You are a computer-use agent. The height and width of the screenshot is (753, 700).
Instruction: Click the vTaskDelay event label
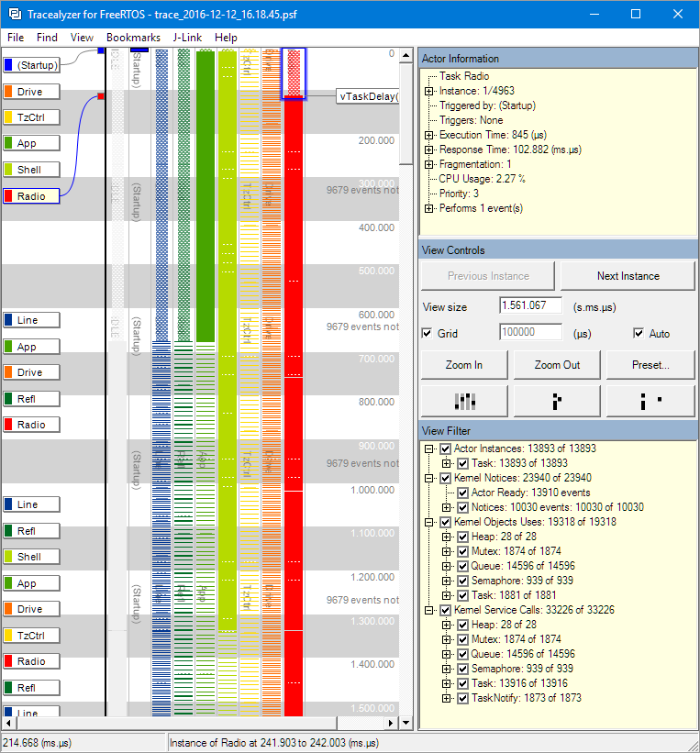[368, 96]
